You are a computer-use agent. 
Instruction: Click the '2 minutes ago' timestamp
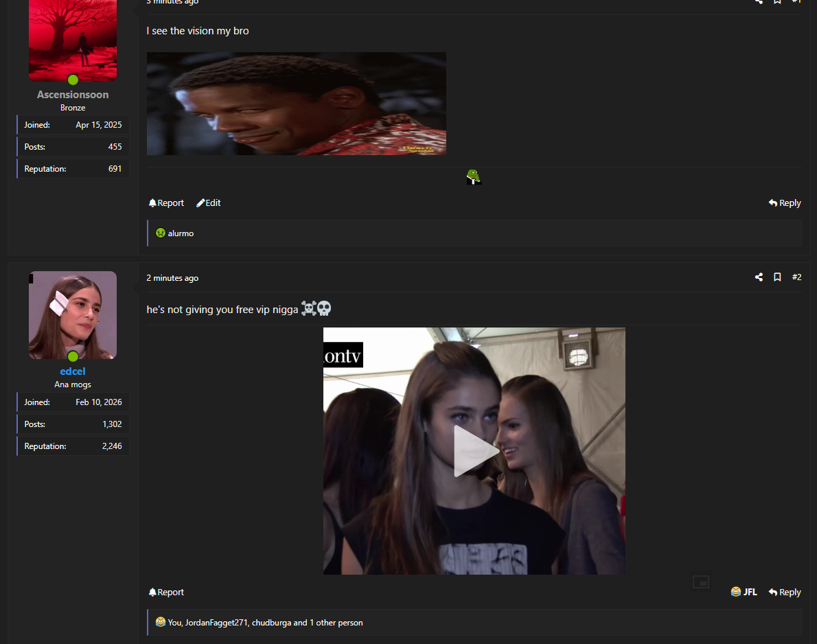172,278
